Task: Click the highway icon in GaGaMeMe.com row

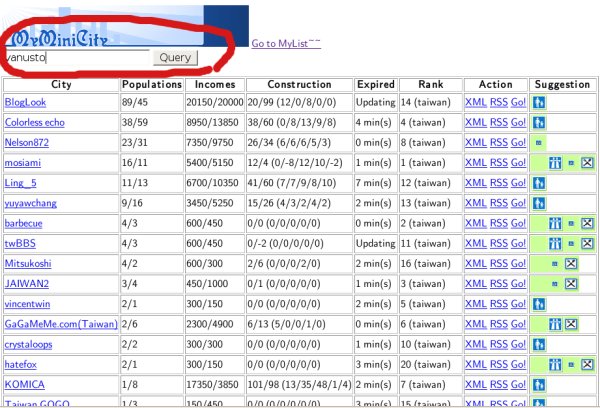Action: (555, 325)
